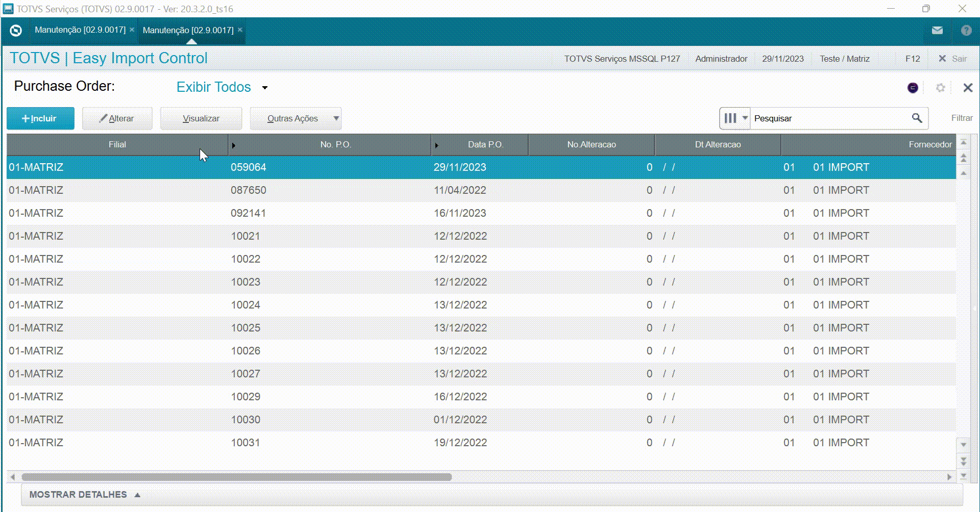The height and width of the screenshot is (512, 980).
Task: Select the active Manutenção [02.9.0017] tab
Action: 188,30
